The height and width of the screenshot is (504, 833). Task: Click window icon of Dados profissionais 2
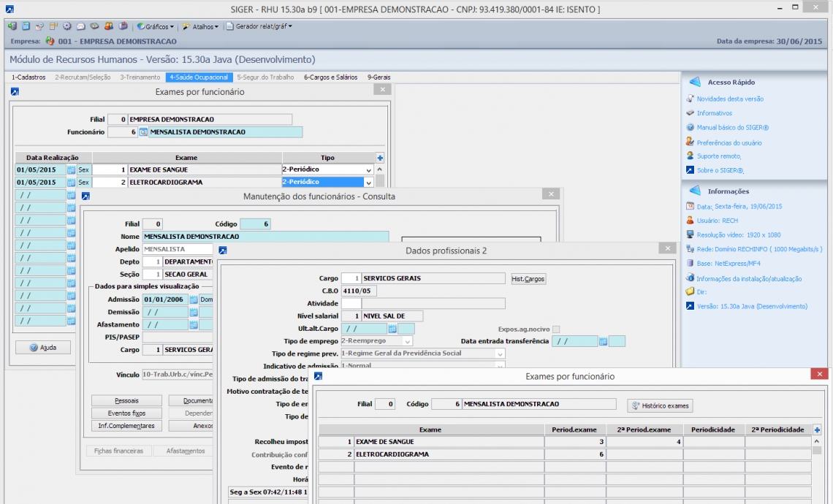223,250
